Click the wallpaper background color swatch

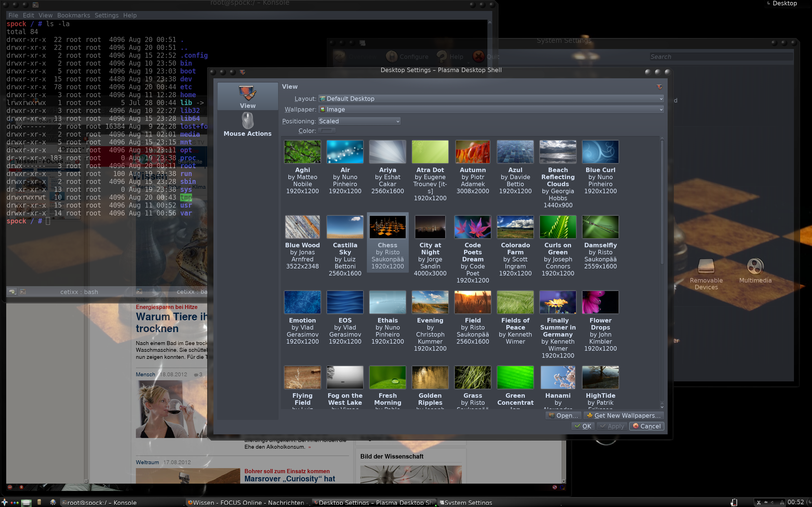click(x=326, y=131)
